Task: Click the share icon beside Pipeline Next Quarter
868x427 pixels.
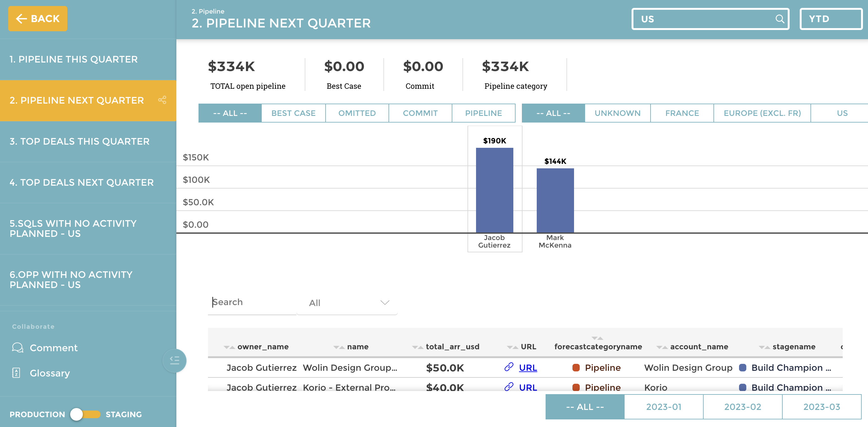Action: coord(162,100)
